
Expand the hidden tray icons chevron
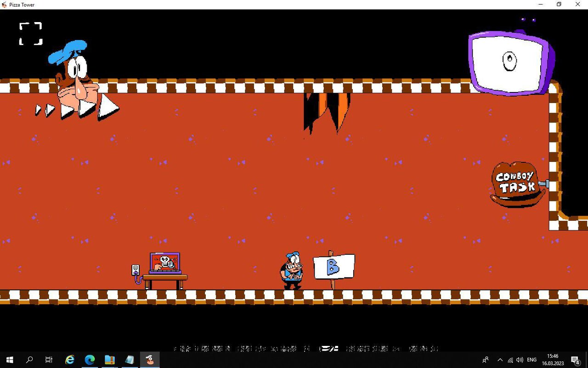500,360
